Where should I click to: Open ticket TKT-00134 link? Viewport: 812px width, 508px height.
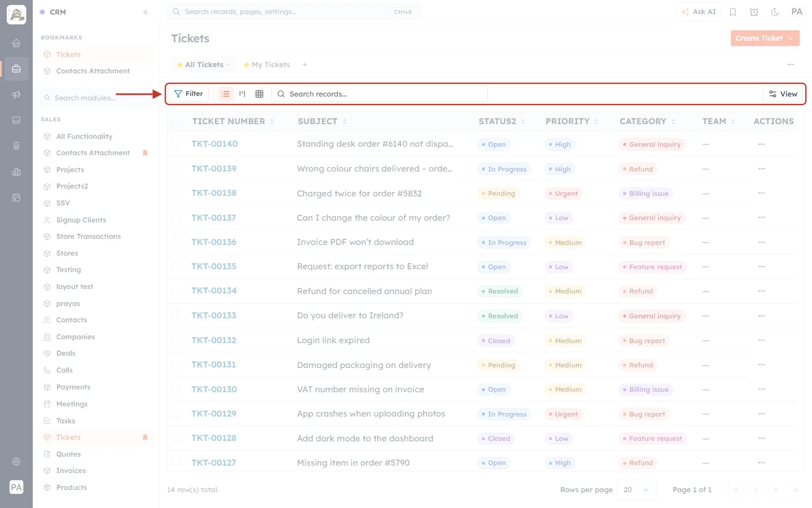(214, 291)
